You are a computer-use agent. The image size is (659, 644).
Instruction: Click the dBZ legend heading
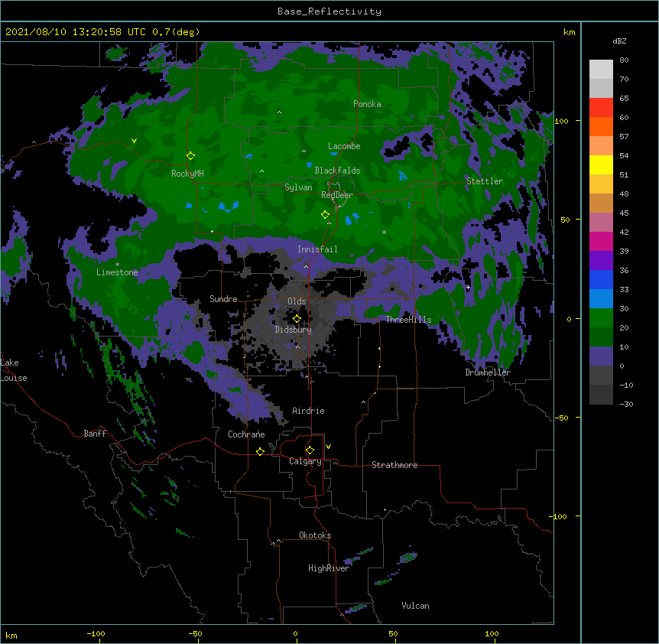point(619,41)
